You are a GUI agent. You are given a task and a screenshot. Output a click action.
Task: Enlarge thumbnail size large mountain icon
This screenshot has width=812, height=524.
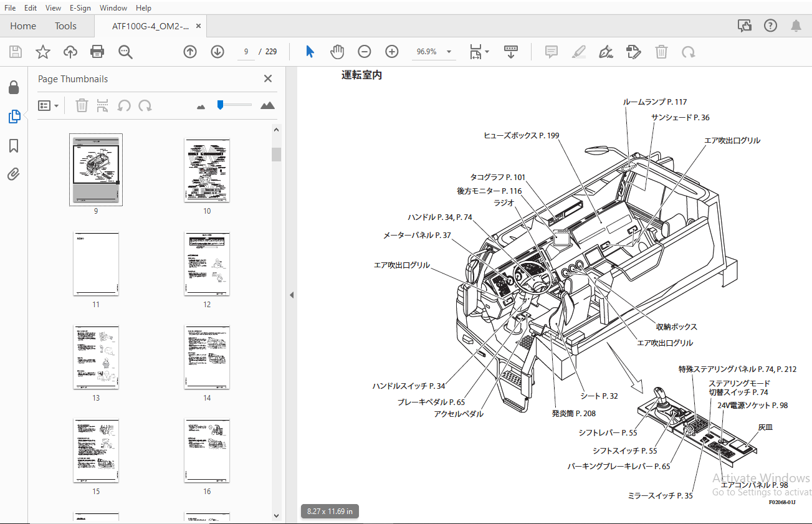pyautogui.click(x=267, y=105)
